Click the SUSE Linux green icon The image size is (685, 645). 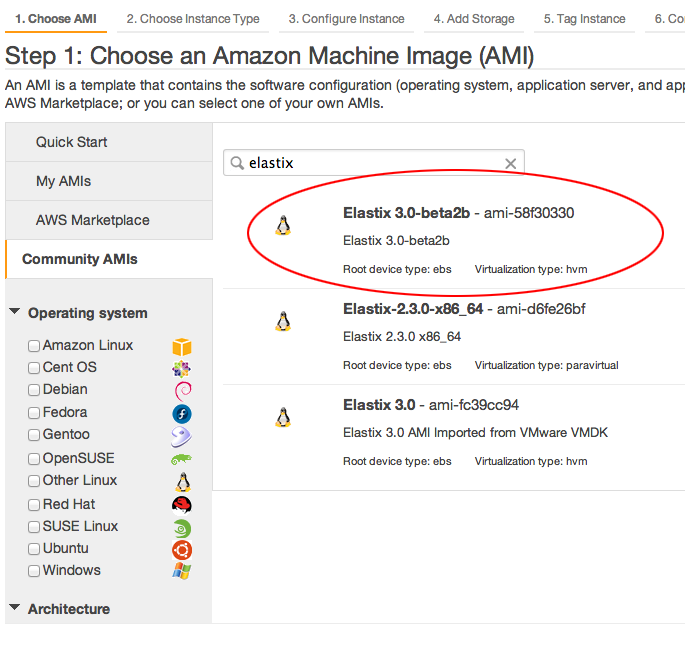182,528
